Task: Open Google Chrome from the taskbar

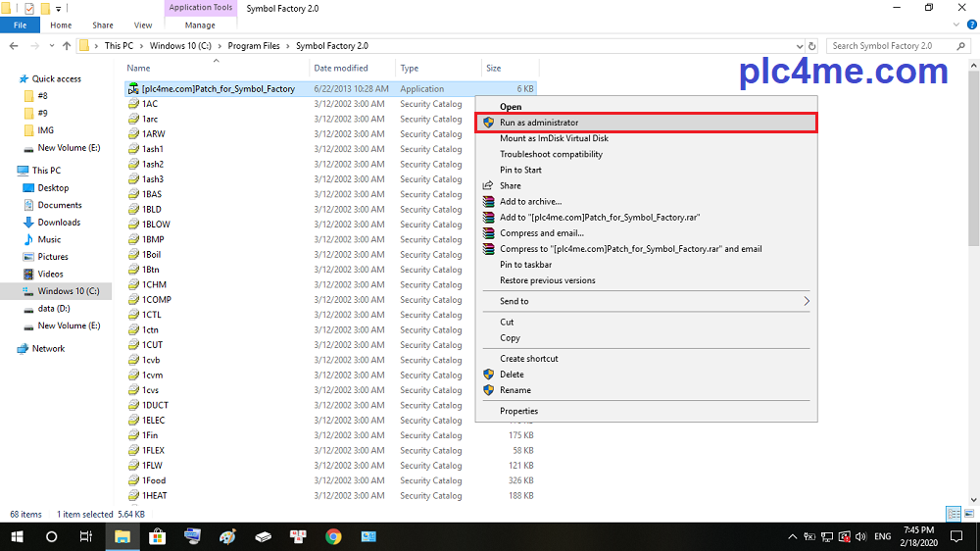Action: pyautogui.click(x=333, y=536)
